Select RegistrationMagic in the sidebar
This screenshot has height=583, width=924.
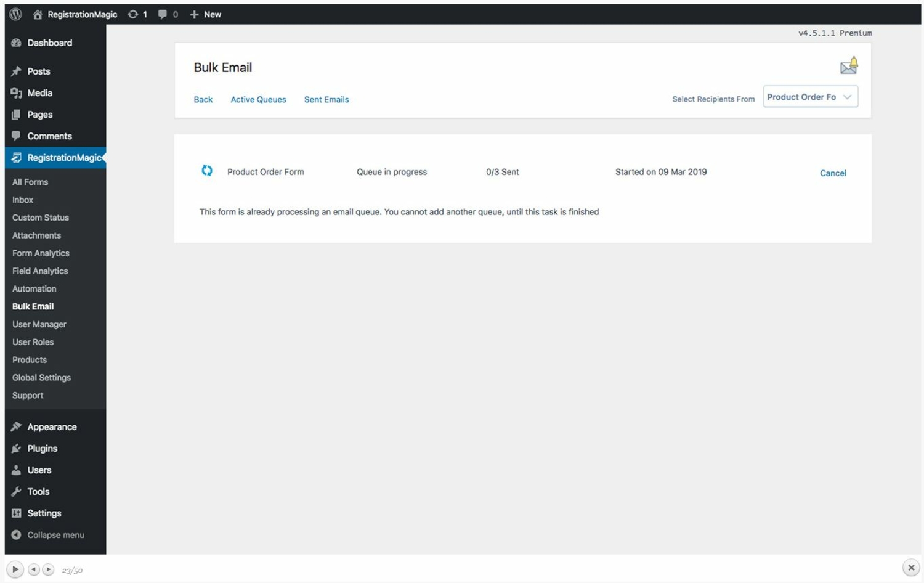point(55,158)
